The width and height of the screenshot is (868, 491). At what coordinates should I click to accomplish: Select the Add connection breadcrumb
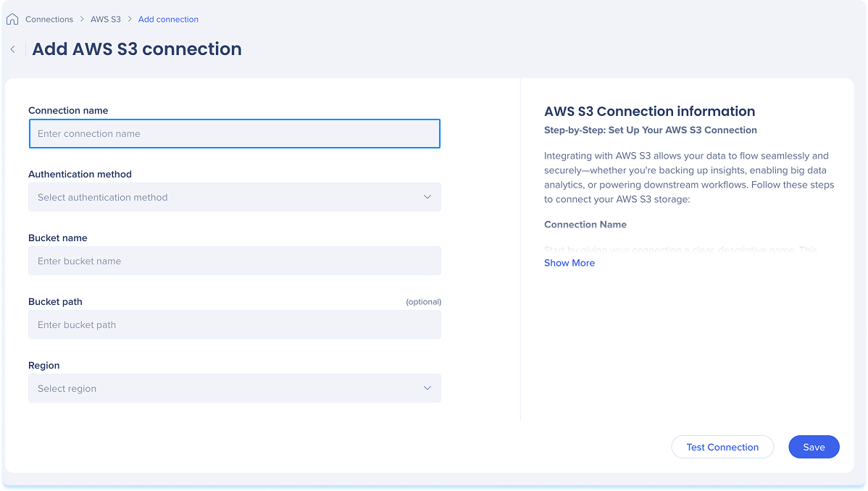pyautogui.click(x=168, y=20)
